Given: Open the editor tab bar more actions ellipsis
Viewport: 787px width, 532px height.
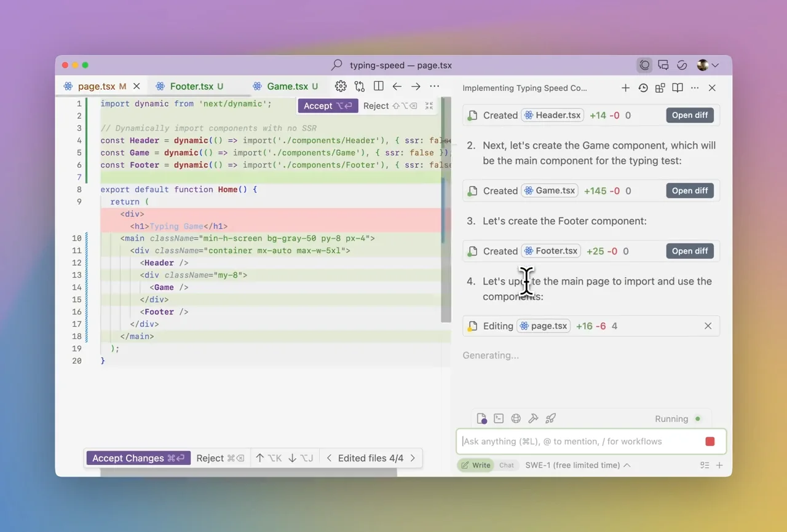Looking at the screenshot, I should coord(435,87).
